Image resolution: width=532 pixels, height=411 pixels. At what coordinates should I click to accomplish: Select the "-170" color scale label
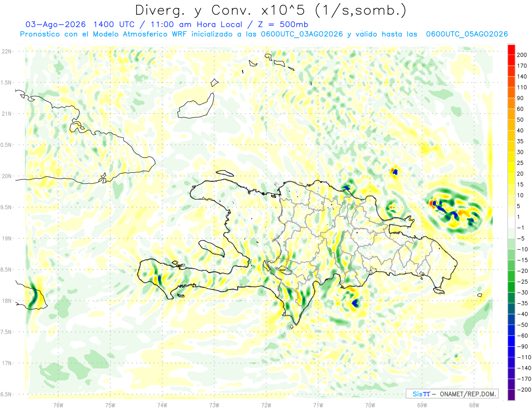tap(524, 379)
